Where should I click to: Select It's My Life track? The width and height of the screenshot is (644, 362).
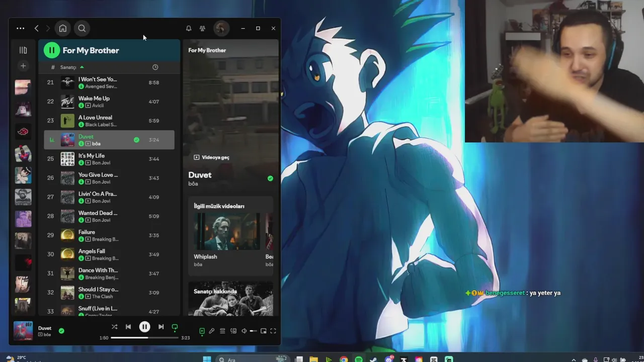click(x=109, y=159)
